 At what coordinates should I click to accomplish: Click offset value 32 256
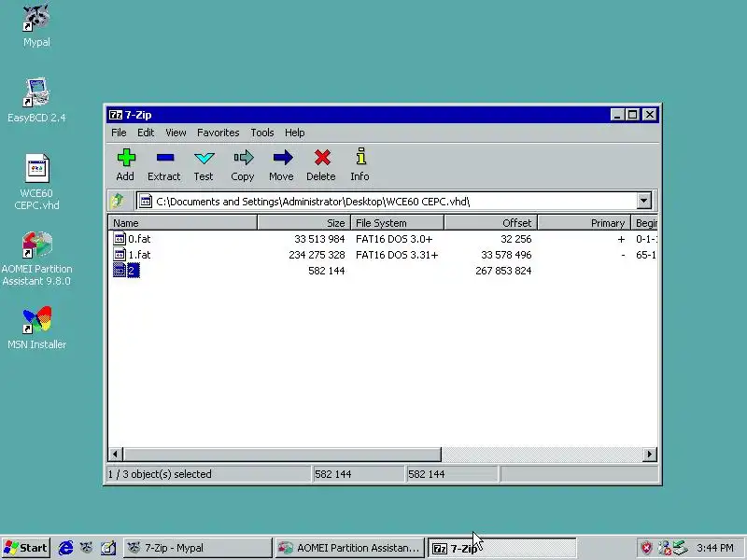coord(516,239)
